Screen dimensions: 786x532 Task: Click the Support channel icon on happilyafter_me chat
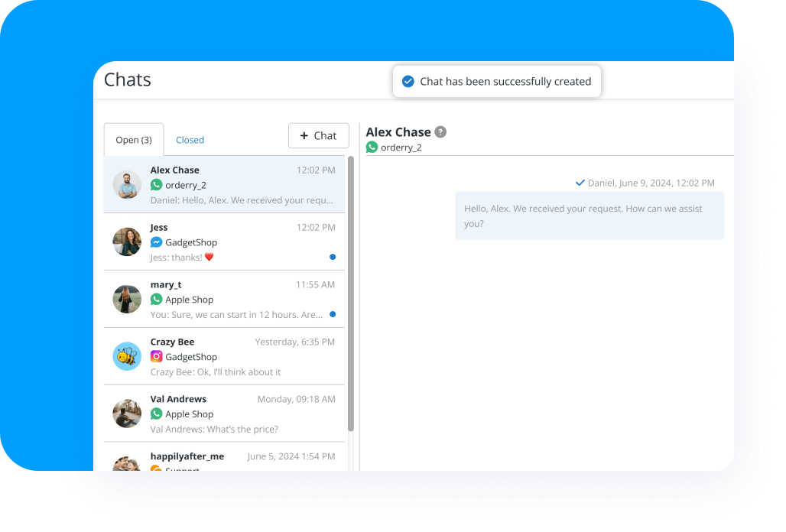tap(157, 469)
